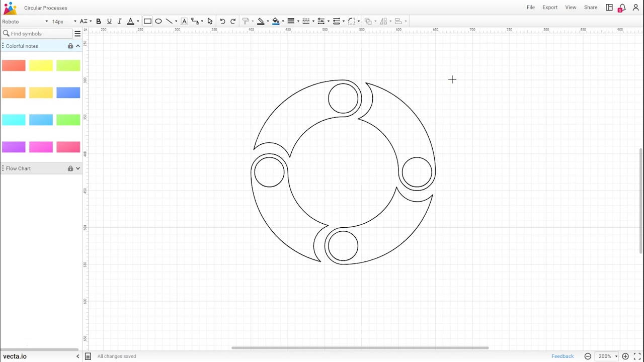The height and width of the screenshot is (362, 644).
Task: Select the Rectangle shape tool
Action: (x=147, y=21)
